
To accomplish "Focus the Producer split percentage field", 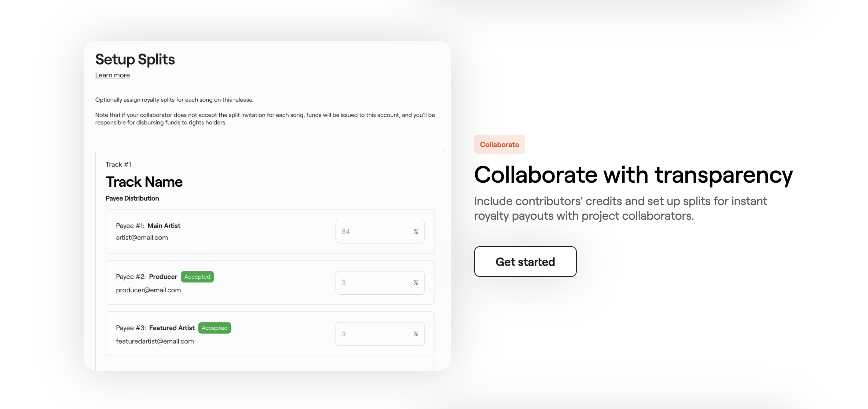I will pos(374,282).
